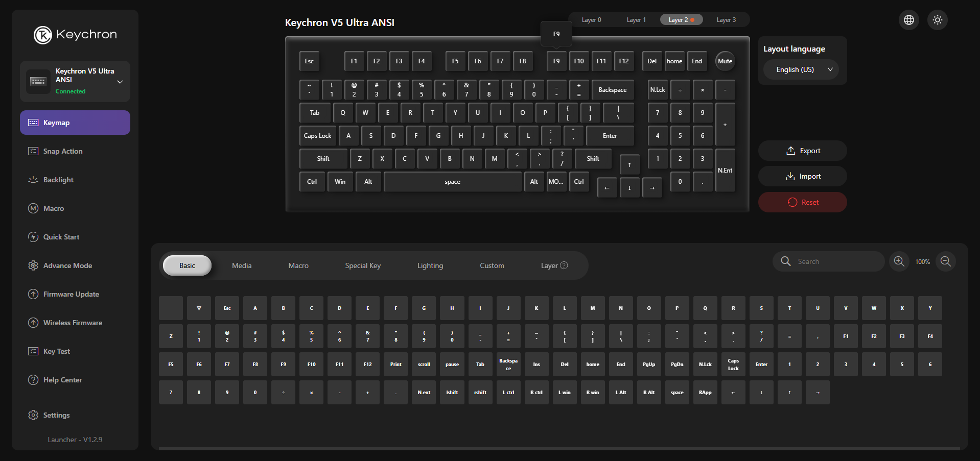The image size is (980, 461).
Task: Reset the keymap configuration
Action: click(x=802, y=202)
